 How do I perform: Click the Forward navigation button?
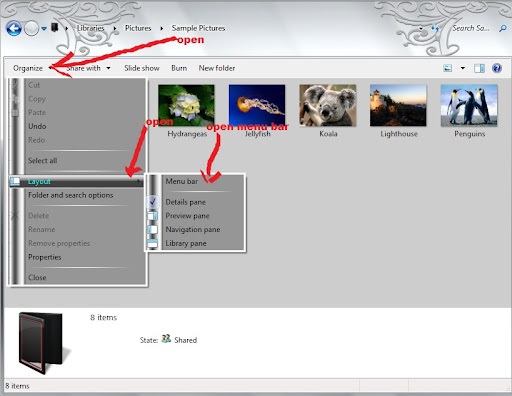(31, 29)
